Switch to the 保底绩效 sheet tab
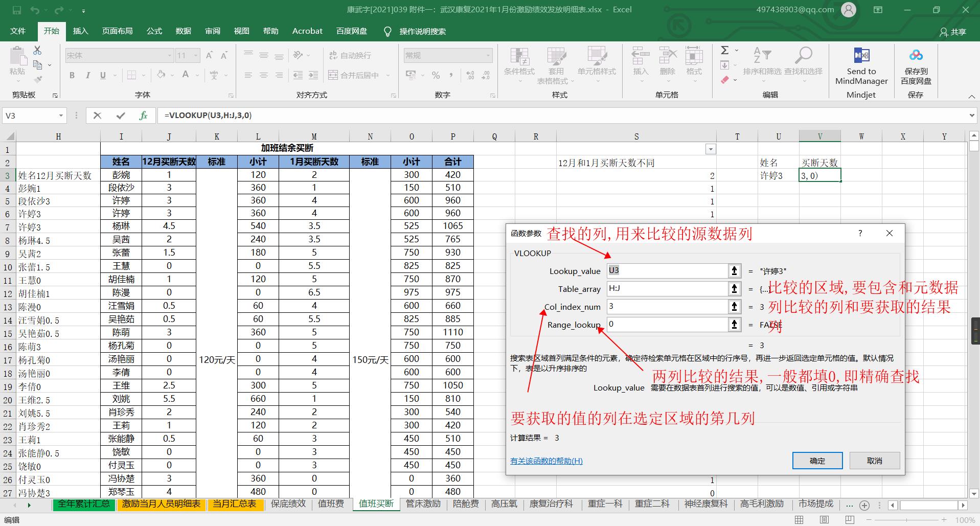 [288, 504]
